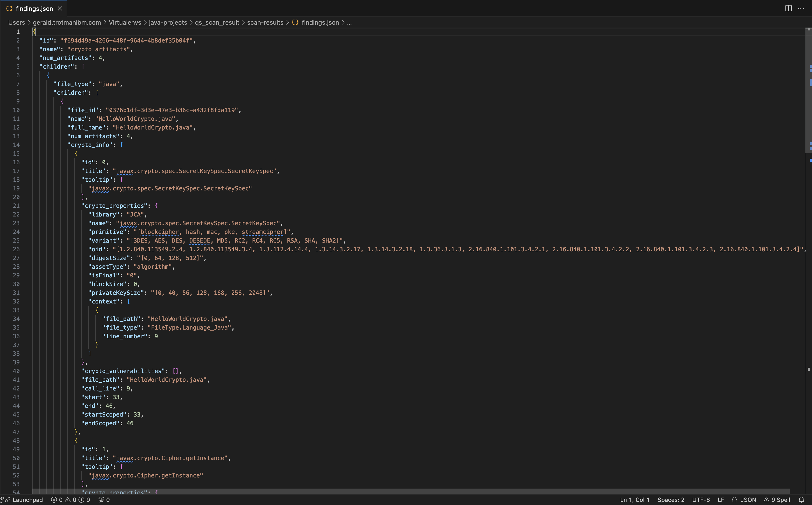Change end of line sequence LF
Screen dimensions: 812x505
click(720, 500)
